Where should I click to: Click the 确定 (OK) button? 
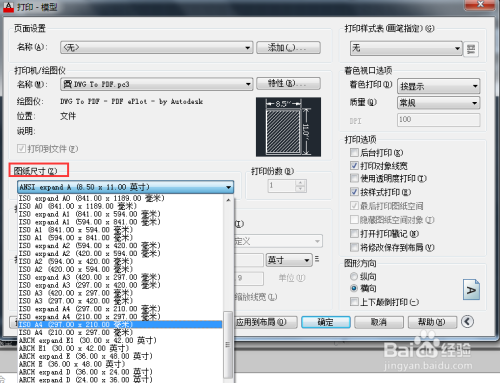coord(326,322)
